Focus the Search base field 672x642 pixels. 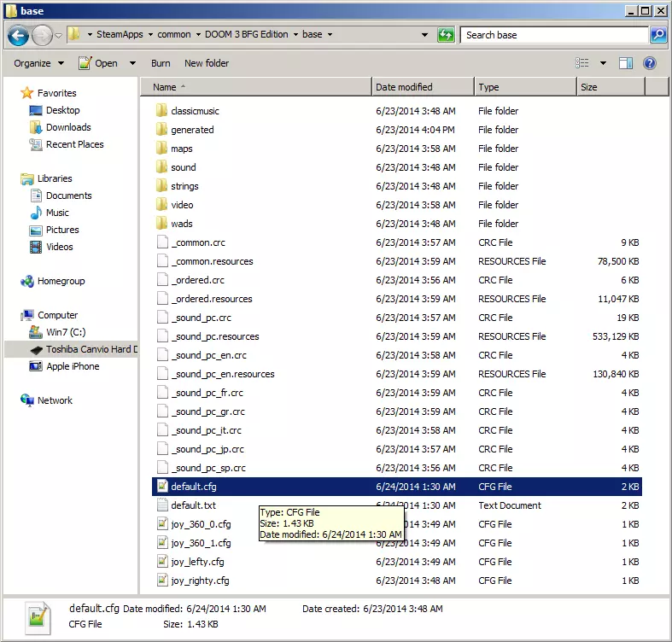coord(554,35)
